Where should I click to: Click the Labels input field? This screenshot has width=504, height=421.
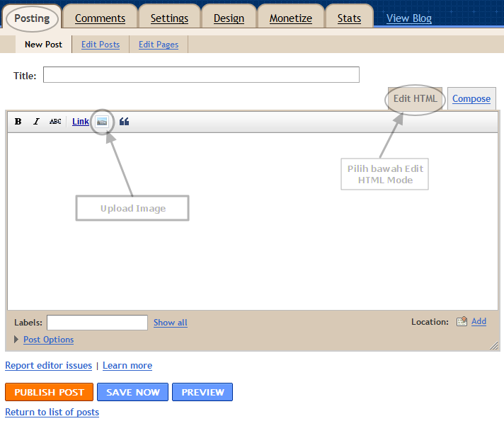click(97, 323)
